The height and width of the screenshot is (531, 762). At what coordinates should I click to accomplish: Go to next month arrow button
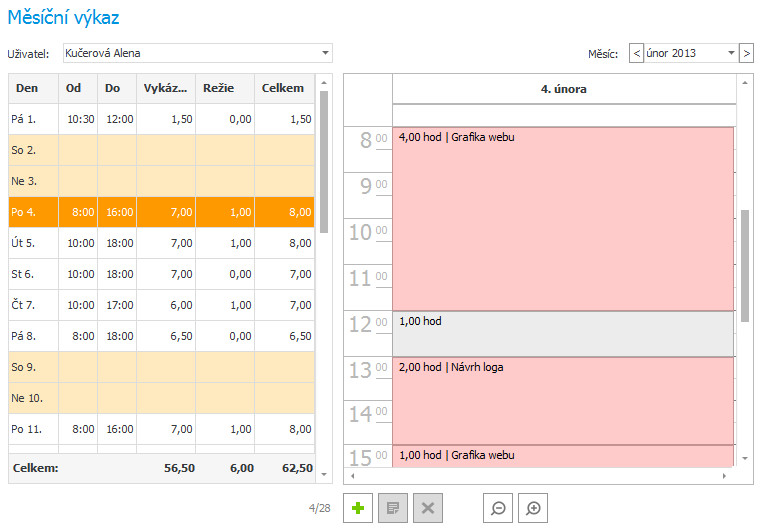click(746, 53)
